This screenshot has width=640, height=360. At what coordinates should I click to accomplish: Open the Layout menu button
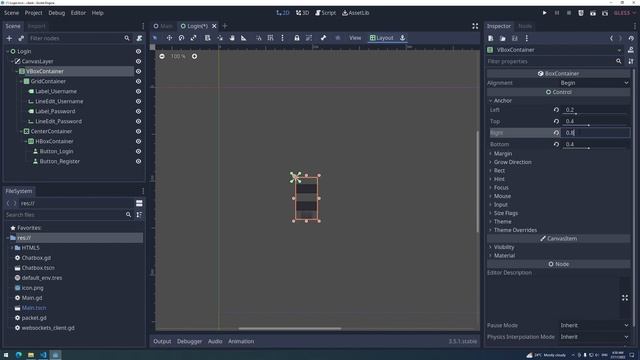click(x=382, y=38)
